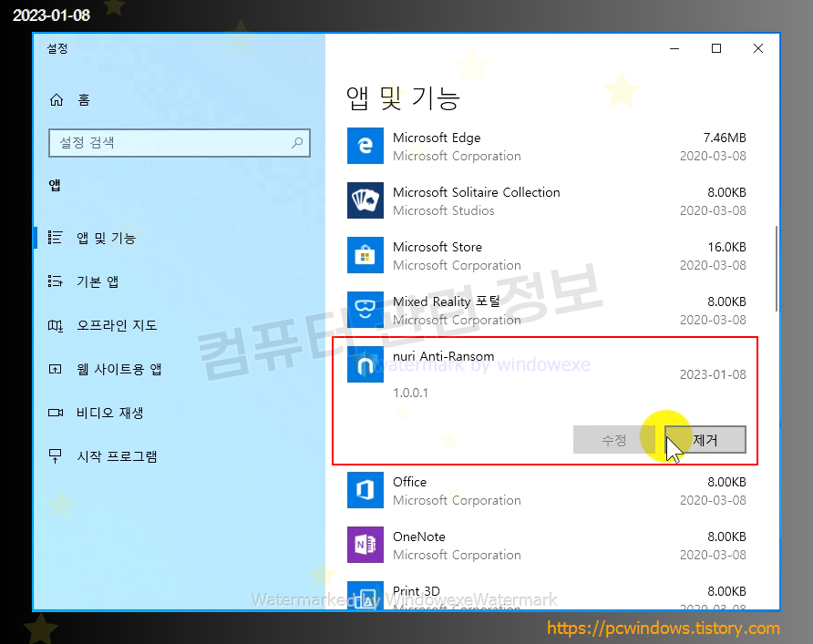The height and width of the screenshot is (644, 813).
Task: Click the 웹 사이트용 앱 icon
Action: point(55,369)
